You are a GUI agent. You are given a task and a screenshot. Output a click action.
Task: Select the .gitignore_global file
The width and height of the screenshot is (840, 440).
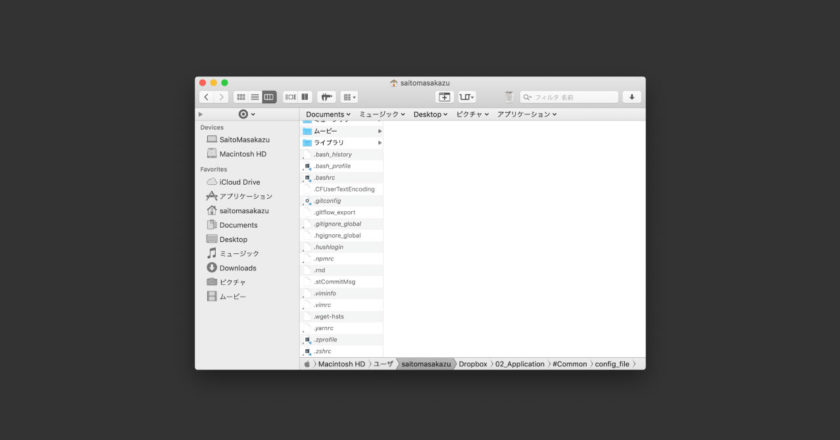click(x=342, y=224)
